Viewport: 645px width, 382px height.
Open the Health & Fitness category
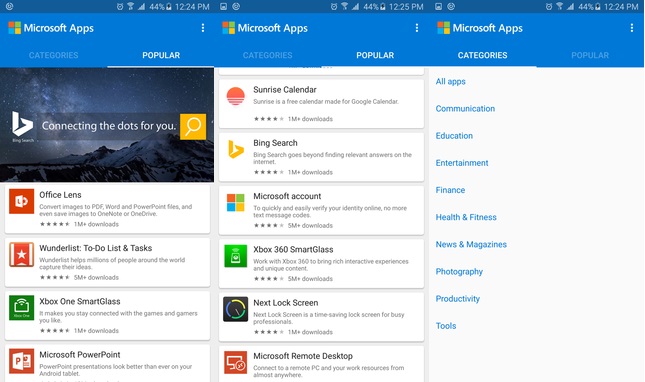pos(466,217)
